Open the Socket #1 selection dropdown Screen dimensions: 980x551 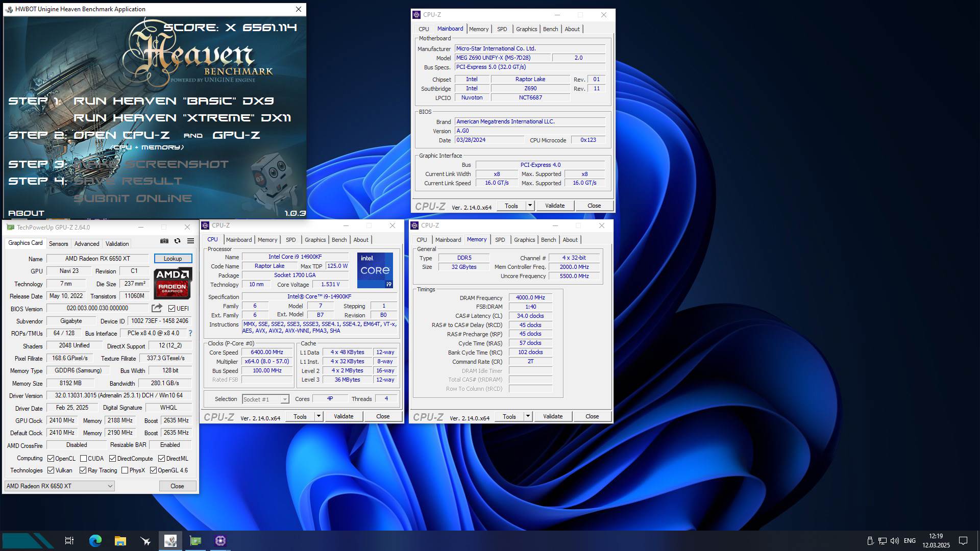pos(265,399)
